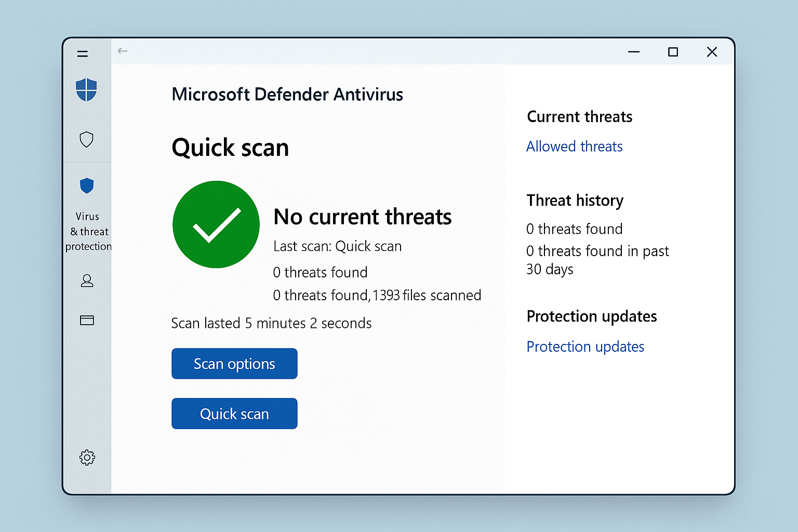Open Account protection via the person icon

tap(86, 281)
